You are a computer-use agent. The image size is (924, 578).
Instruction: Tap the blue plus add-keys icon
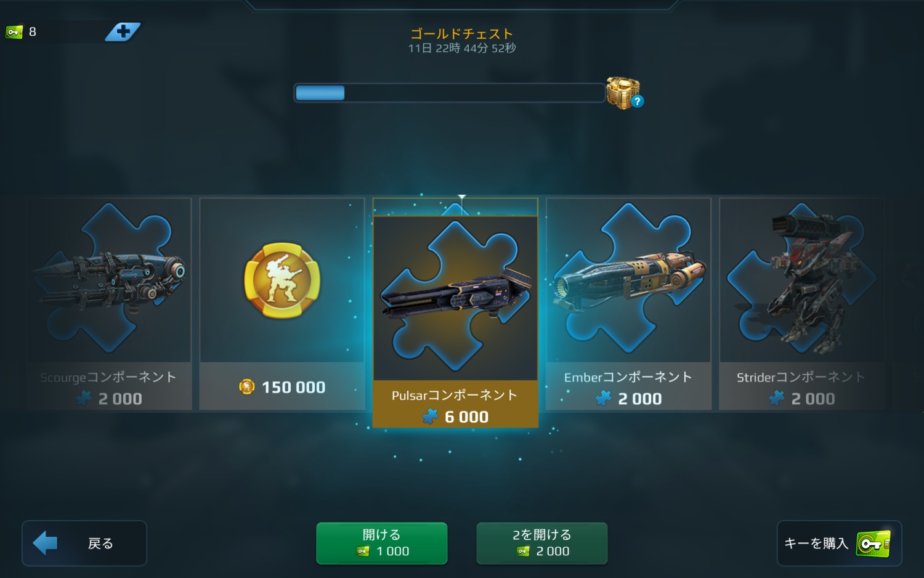coord(123,31)
